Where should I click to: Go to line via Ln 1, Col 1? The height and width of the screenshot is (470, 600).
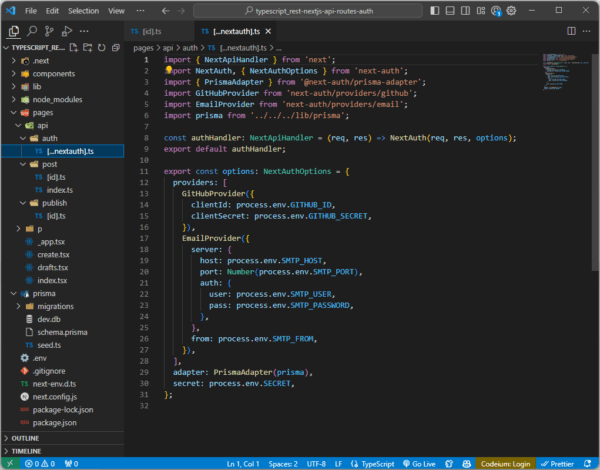(243, 463)
